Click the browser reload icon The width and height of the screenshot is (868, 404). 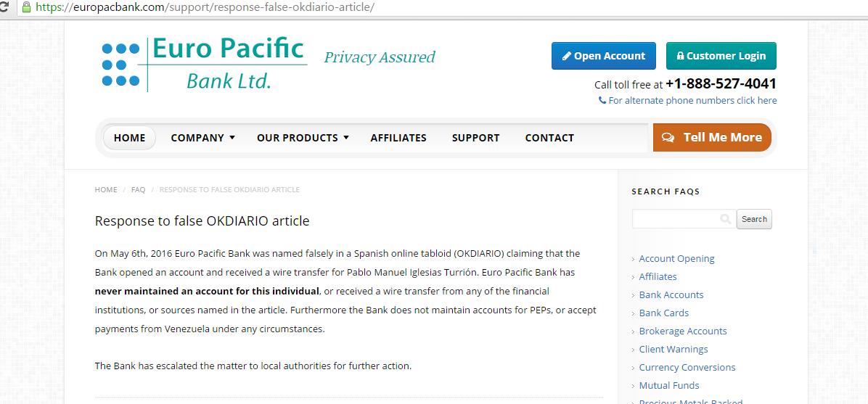4,7
